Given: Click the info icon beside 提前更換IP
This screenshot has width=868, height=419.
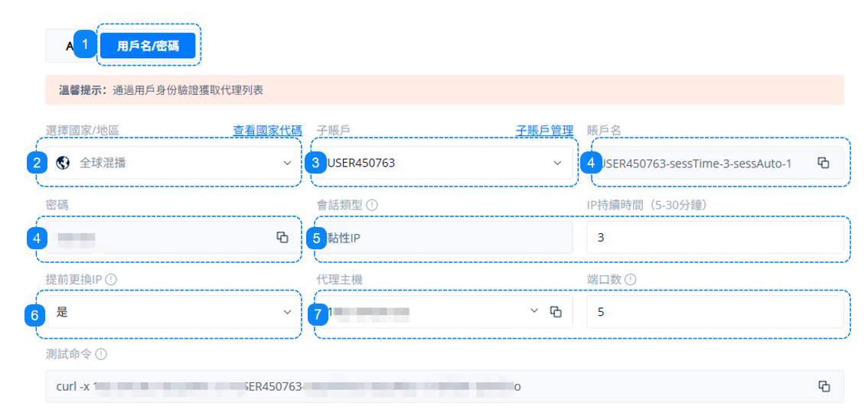Looking at the screenshot, I should 111,280.
